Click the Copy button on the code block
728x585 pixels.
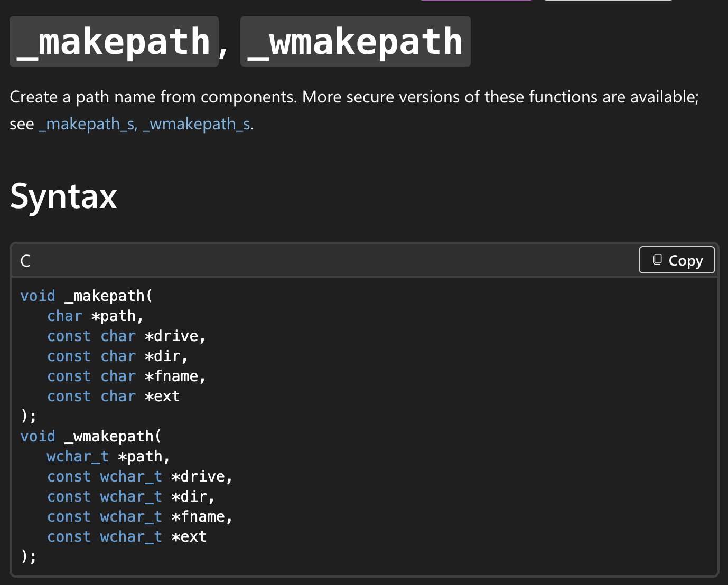[677, 260]
